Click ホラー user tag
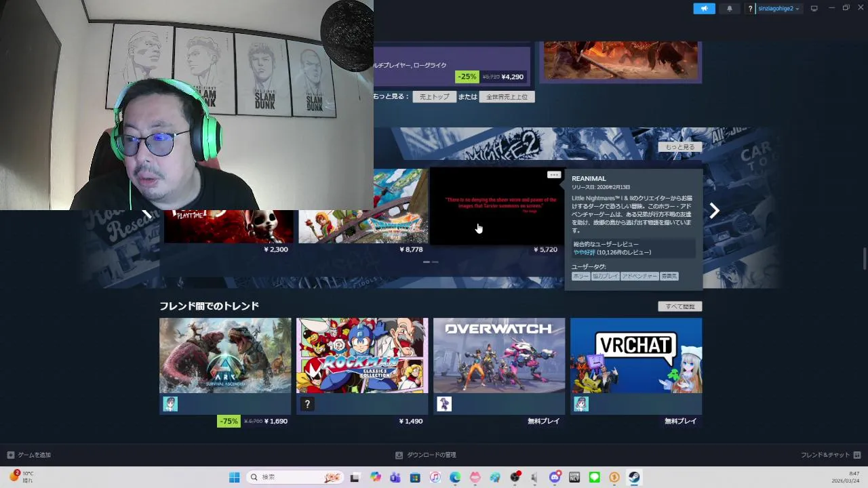Image resolution: width=868 pixels, height=488 pixels. pos(580,277)
